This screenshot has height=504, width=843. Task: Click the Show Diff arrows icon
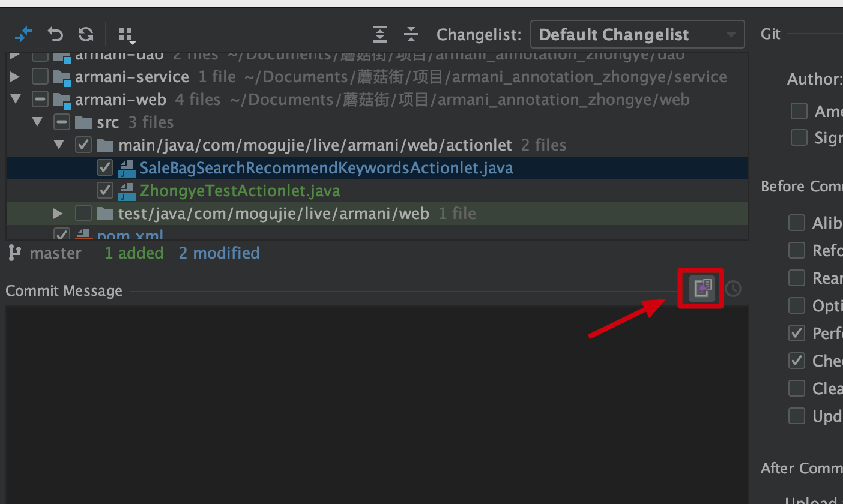pos(23,34)
